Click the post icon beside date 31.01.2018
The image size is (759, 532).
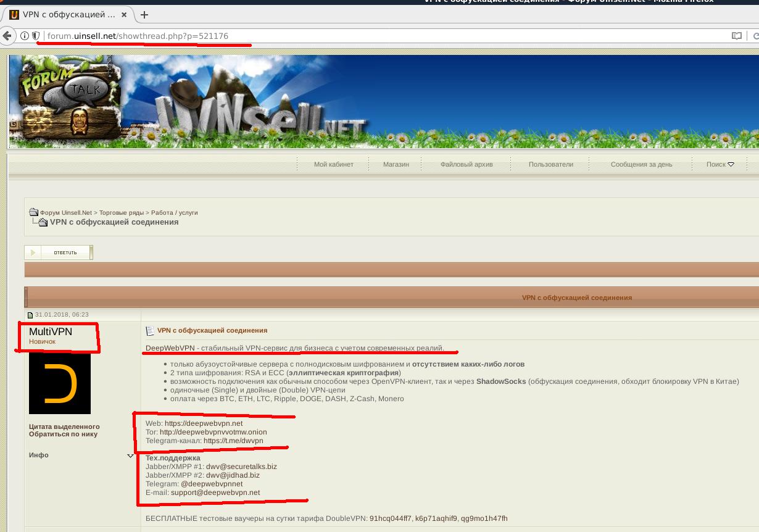pyautogui.click(x=30, y=315)
